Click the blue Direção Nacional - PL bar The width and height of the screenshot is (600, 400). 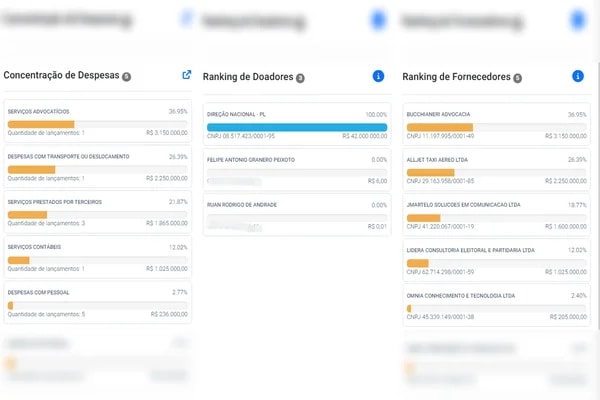point(297,127)
